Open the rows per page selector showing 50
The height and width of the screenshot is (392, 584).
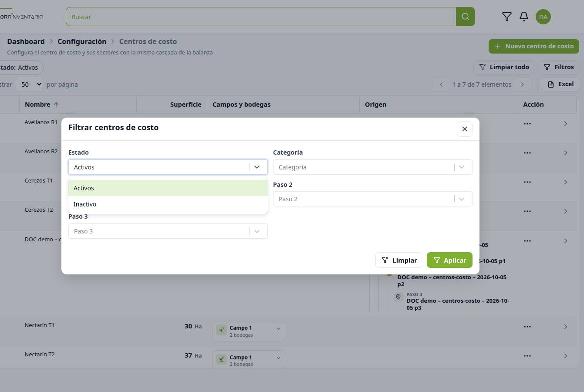[x=30, y=84]
